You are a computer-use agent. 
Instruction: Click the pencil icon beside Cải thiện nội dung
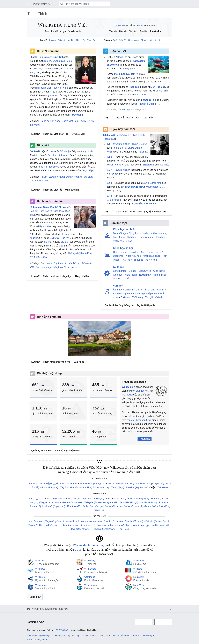click(32, 373)
